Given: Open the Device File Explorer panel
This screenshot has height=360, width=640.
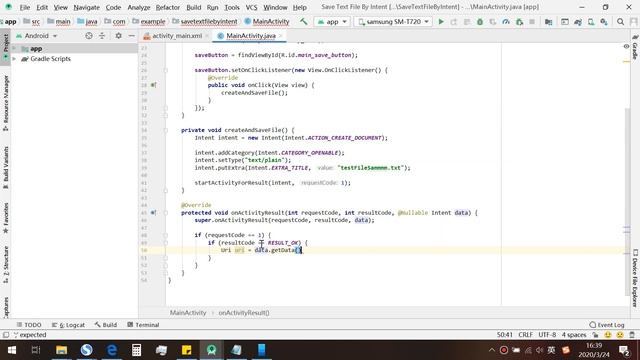Looking at the screenshot, I should click(x=635, y=278).
